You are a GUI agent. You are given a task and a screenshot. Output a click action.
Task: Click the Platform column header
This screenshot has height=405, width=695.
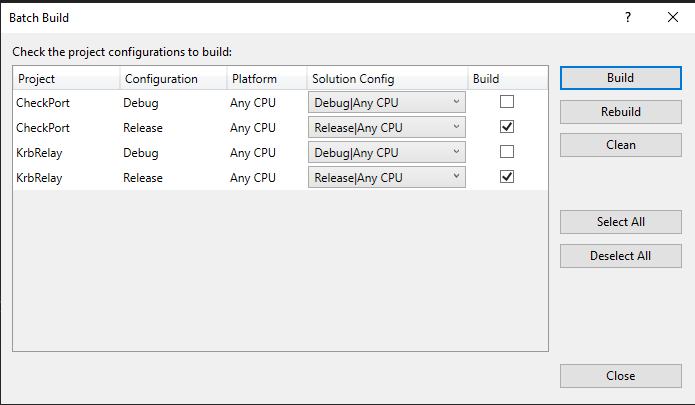coord(264,79)
